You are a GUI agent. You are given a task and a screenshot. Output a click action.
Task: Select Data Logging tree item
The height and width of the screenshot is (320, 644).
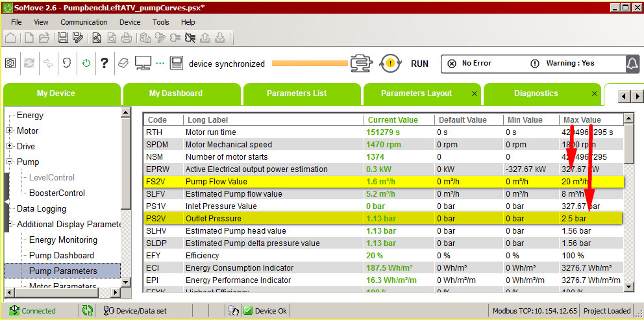[42, 208]
